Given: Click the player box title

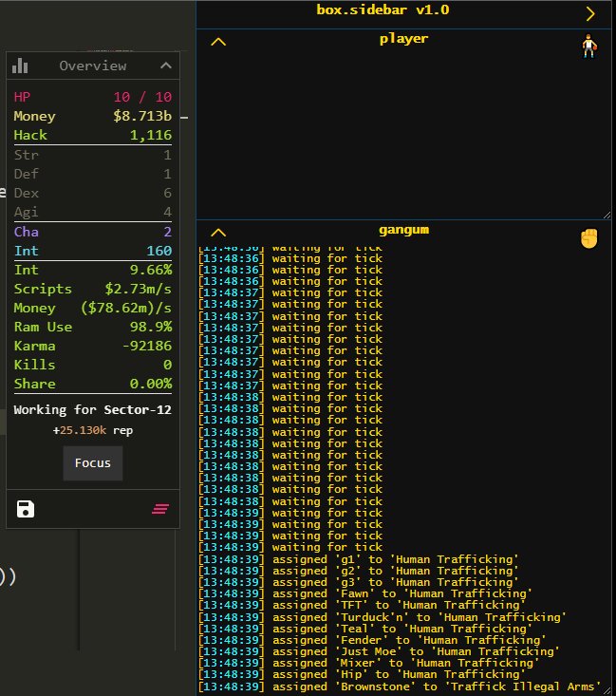Looking at the screenshot, I should pos(403,39).
